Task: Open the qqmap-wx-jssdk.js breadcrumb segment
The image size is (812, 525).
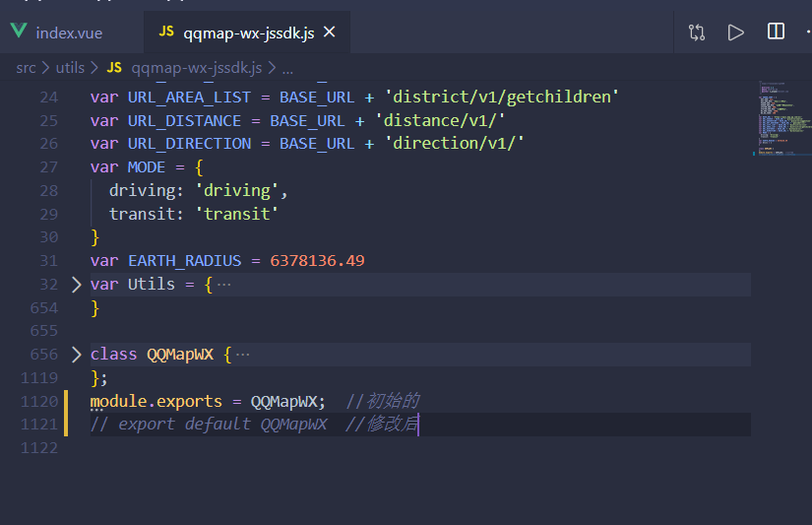Action: [x=197, y=68]
